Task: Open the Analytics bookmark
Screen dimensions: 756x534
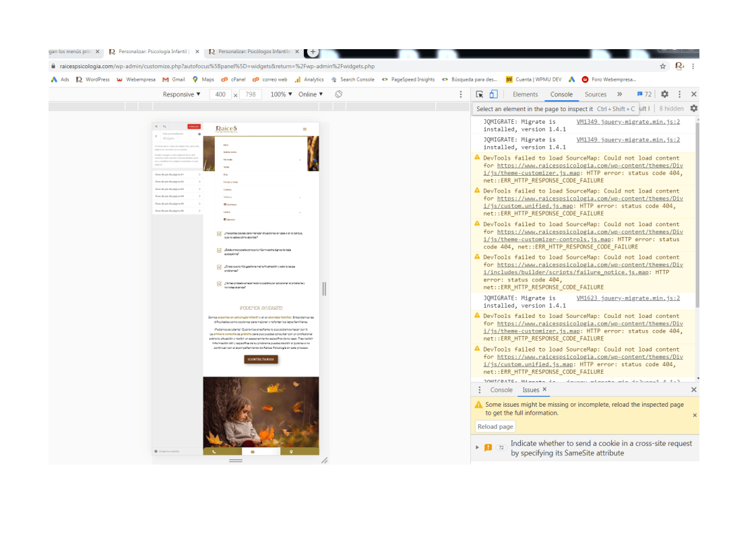Action: [309, 79]
